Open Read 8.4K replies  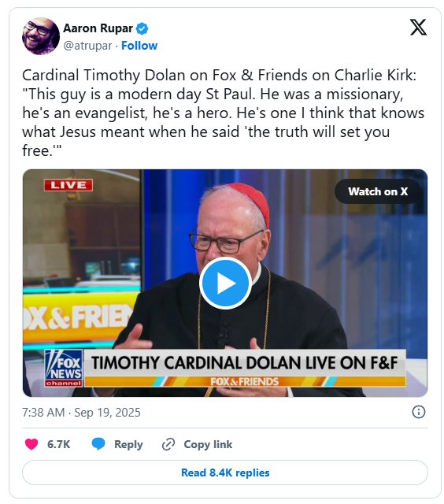coord(225,472)
